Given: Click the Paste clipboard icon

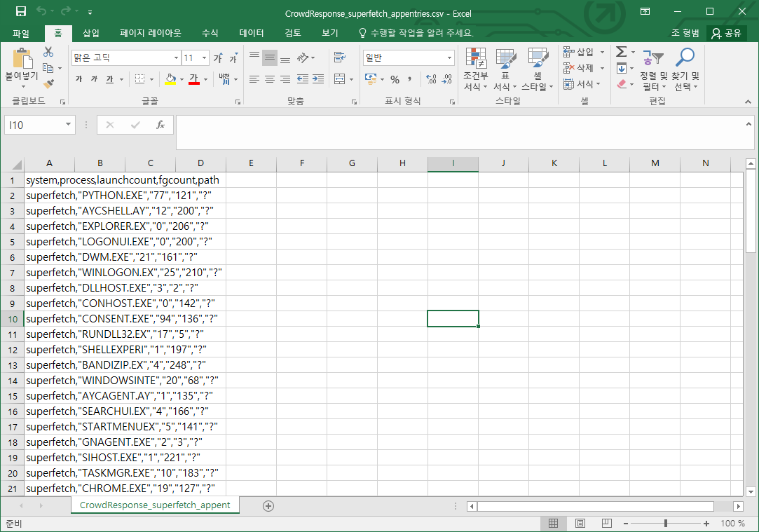Looking at the screenshot, I should (x=22, y=58).
